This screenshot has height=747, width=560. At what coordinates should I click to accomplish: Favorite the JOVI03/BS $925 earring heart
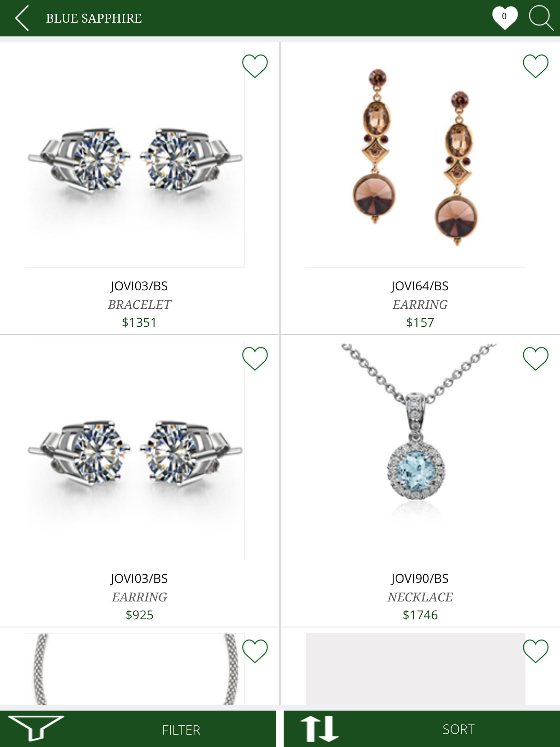coord(255,358)
